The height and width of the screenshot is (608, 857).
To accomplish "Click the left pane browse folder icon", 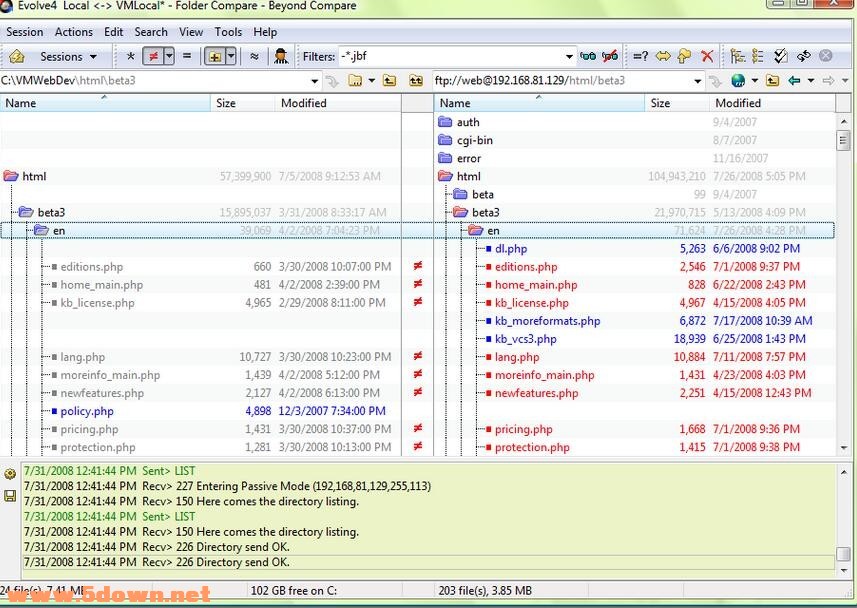I will 355,81.
